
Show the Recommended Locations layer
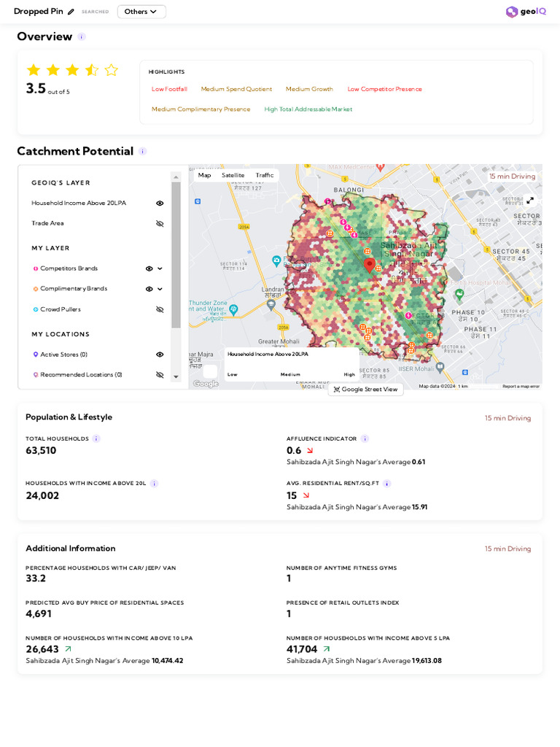tap(160, 375)
